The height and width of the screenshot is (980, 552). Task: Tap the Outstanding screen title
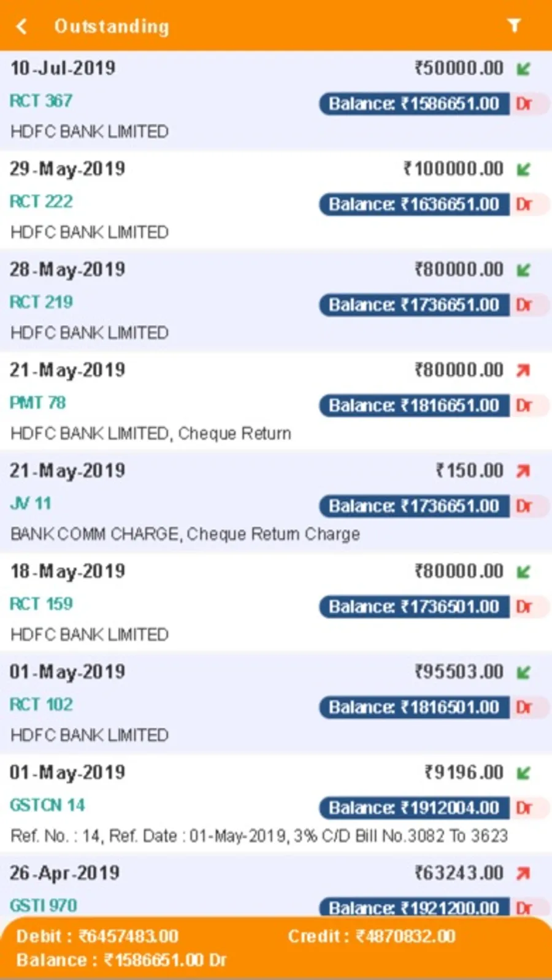tap(111, 26)
